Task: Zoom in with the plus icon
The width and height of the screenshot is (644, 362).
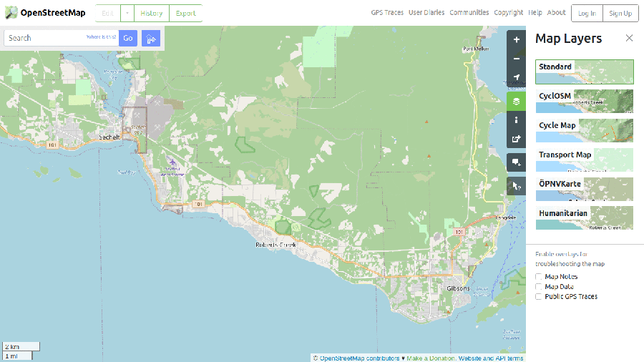Action: (x=516, y=40)
